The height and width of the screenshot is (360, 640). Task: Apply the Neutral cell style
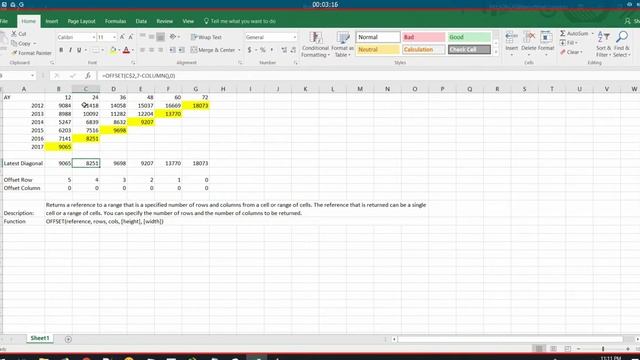click(378, 49)
